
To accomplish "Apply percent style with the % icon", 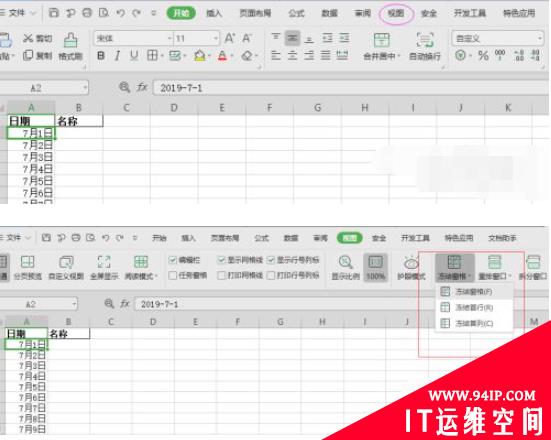I will (483, 56).
